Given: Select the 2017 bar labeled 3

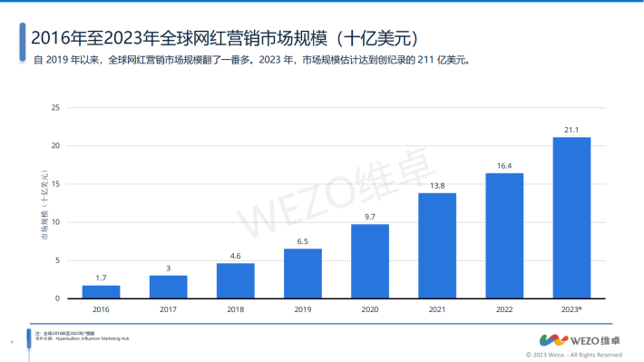Looking at the screenshot, I should [x=169, y=287].
